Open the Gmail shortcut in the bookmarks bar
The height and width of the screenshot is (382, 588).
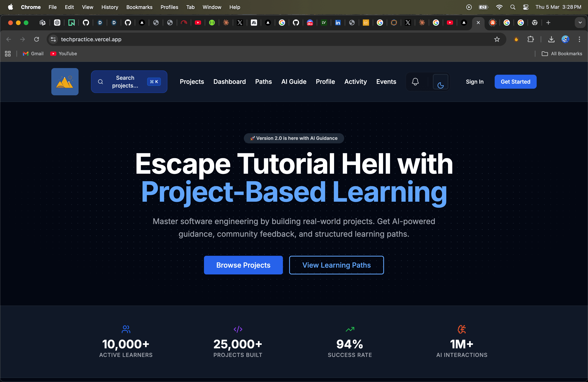33,54
